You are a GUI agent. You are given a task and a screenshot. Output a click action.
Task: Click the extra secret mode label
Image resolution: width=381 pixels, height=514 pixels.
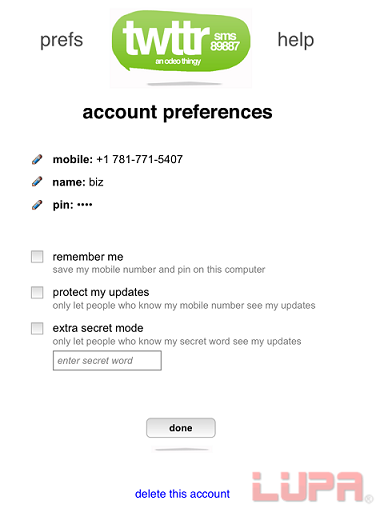pyautogui.click(x=98, y=328)
